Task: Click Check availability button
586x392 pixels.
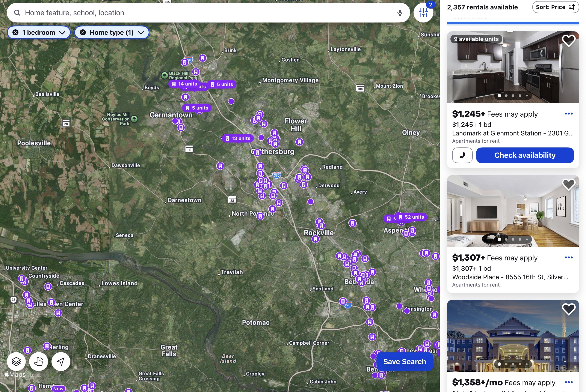Action: [525, 155]
